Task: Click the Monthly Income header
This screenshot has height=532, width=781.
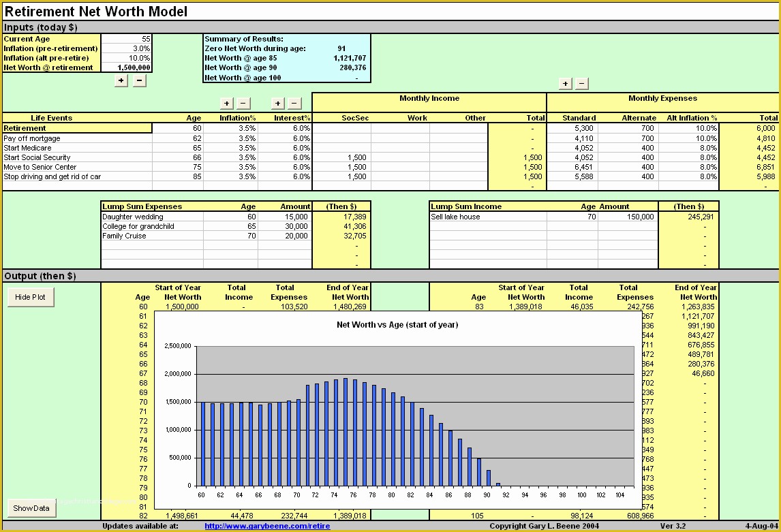Action: tap(429, 98)
